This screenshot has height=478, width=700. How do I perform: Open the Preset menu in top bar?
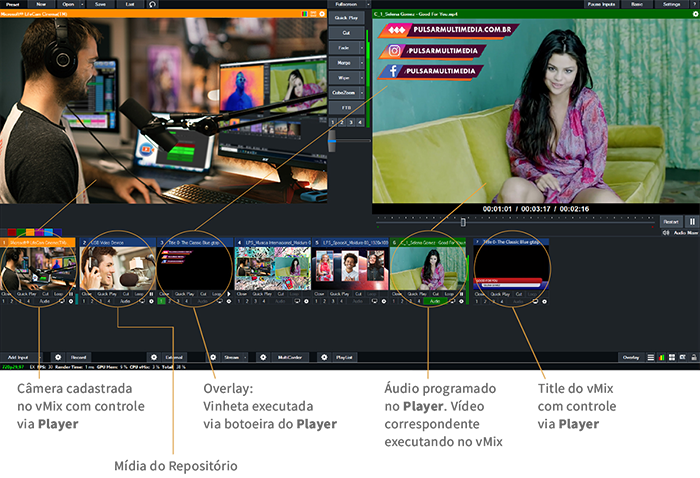pyautogui.click(x=13, y=4)
